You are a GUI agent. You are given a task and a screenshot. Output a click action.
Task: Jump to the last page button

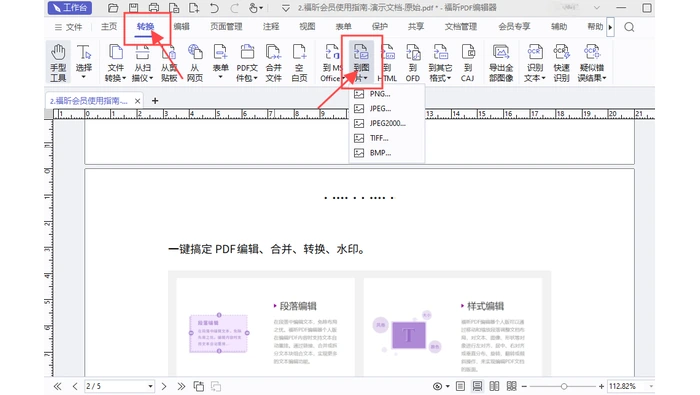181,387
